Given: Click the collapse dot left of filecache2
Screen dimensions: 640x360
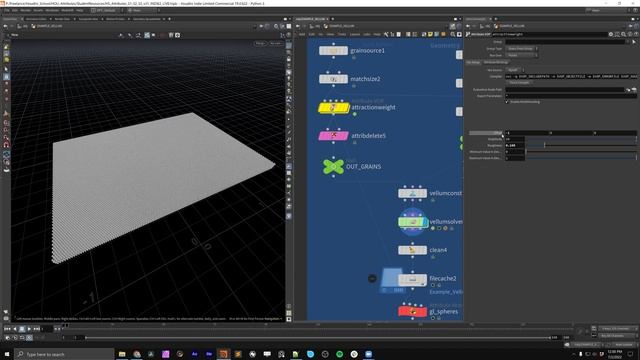Looking at the screenshot, I should coord(372,278).
